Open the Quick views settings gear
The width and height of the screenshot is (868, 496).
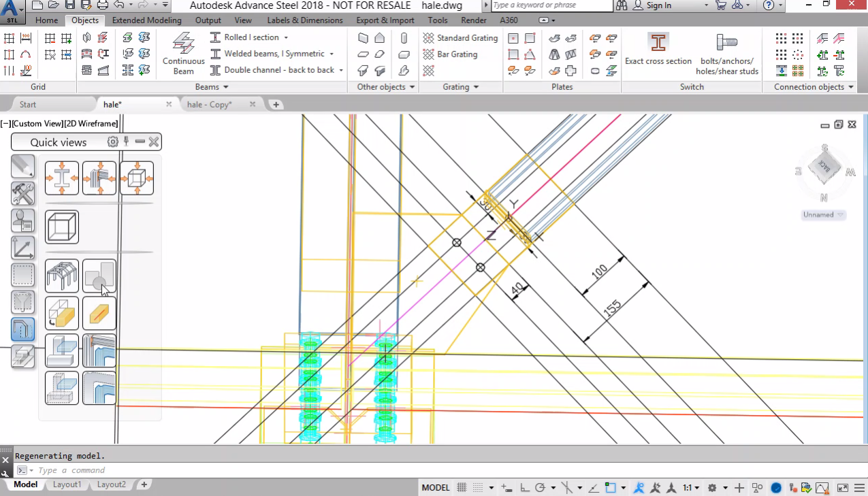point(113,142)
